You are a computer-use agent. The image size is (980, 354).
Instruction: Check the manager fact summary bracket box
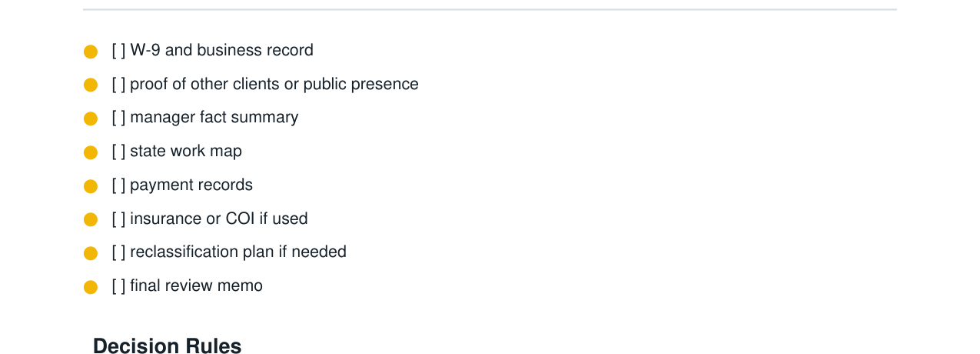(118, 118)
